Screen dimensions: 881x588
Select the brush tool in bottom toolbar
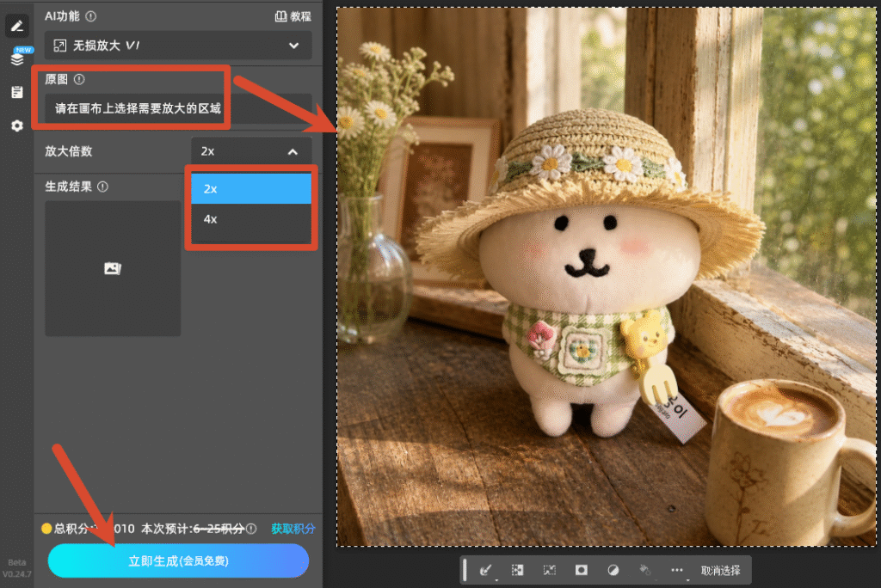click(x=486, y=571)
